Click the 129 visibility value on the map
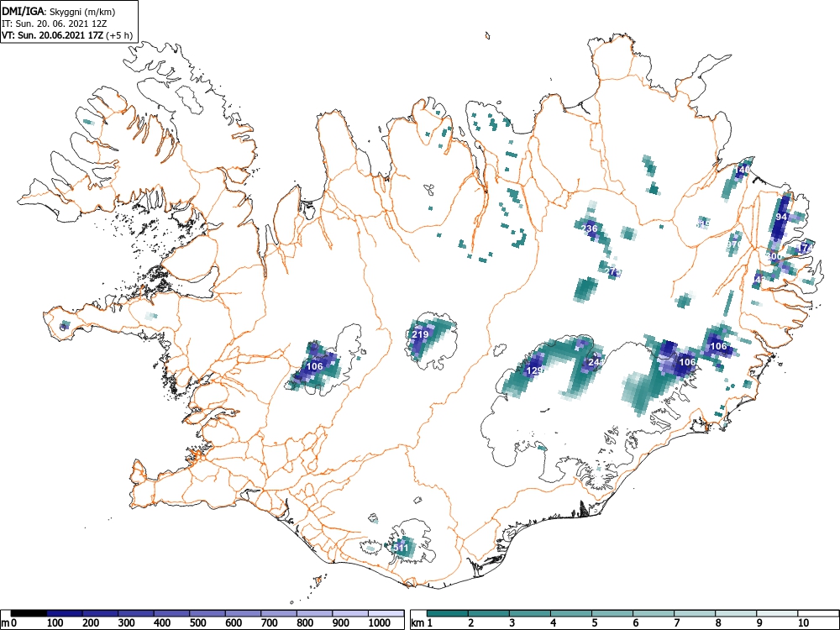 pyautogui.click(x=534, y=370)
